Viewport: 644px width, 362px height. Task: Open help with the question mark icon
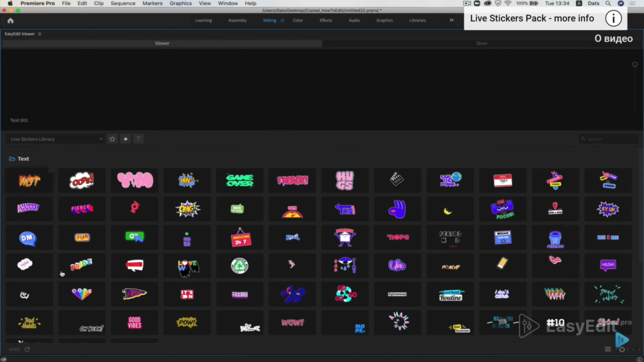[138, 139]
